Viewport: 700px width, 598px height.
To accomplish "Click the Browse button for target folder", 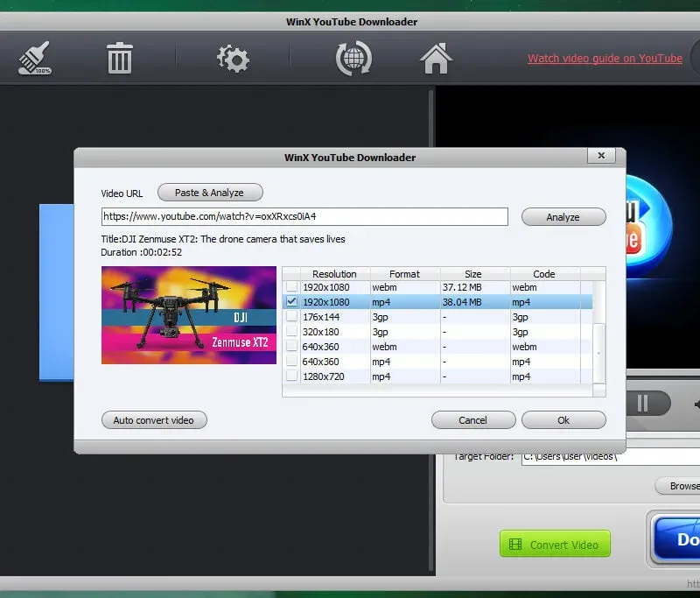I will pyautogui.click(x=677, y=486).
